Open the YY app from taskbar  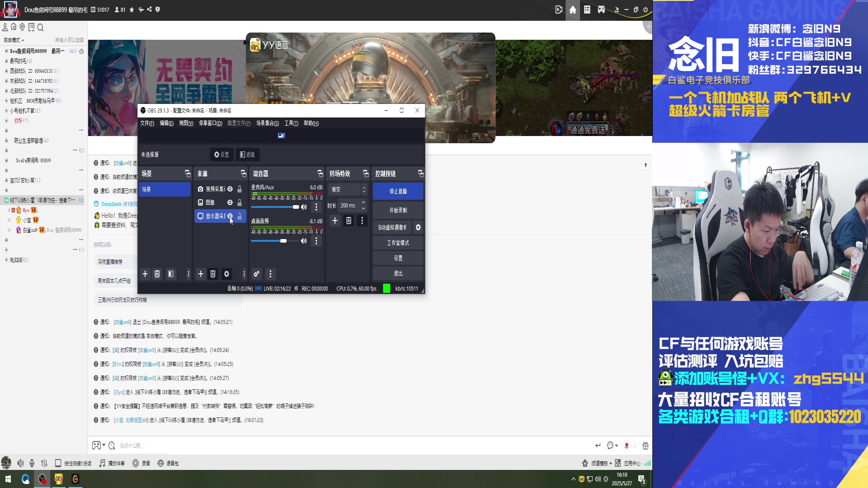59,479
